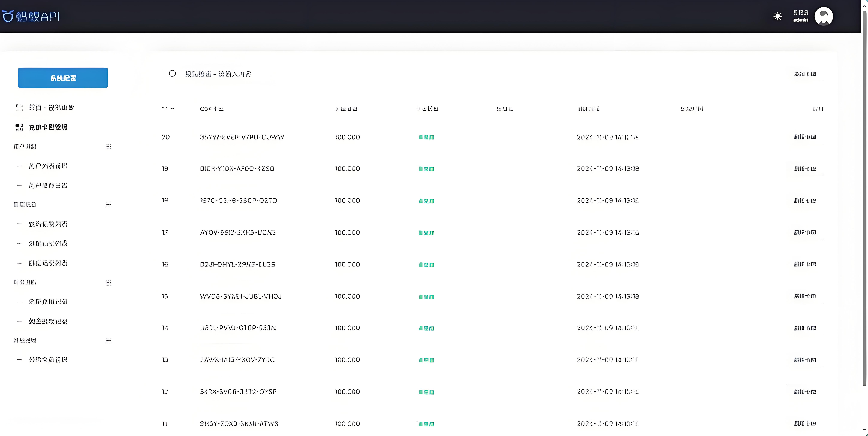Click the search magnifier icon
The image size is (868, 436).
(172, 73)
